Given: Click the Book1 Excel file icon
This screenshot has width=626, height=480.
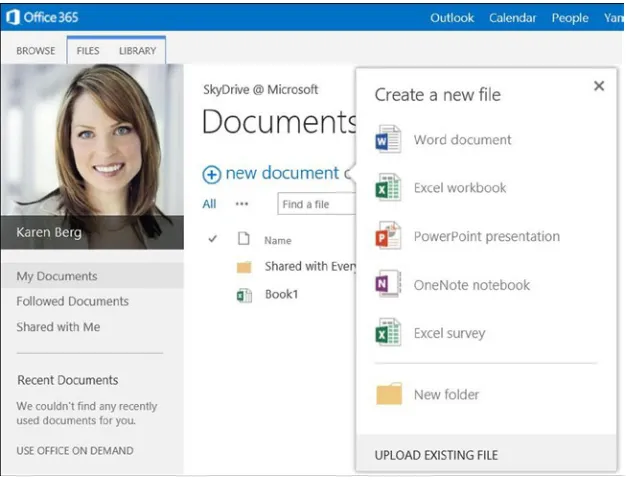Looking at the screenshot, I should coord(244,296).
